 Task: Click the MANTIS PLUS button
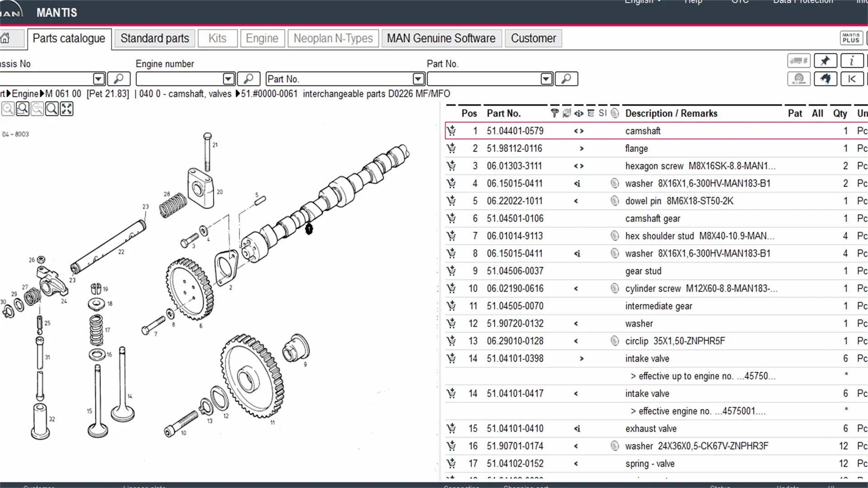(851, 38)
